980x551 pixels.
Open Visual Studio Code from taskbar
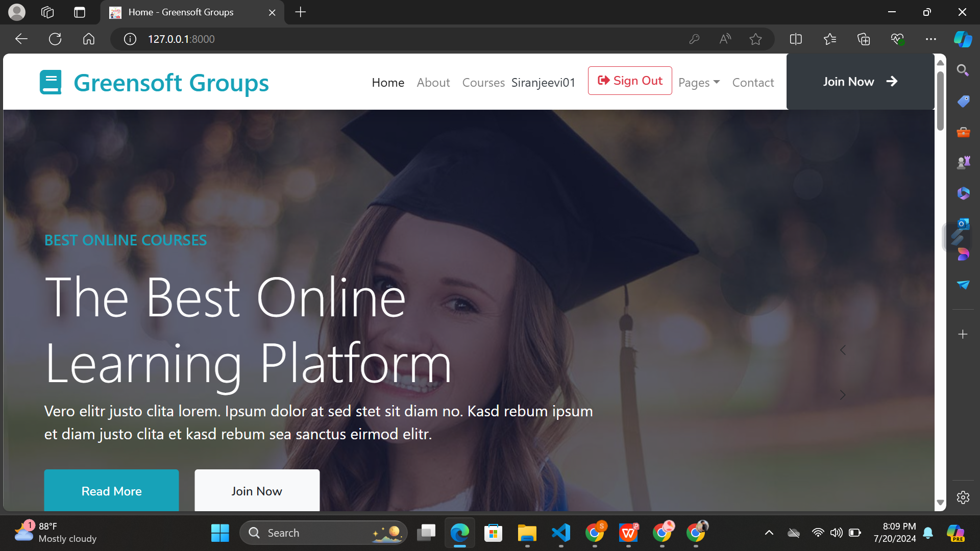(x=561, y=533)
